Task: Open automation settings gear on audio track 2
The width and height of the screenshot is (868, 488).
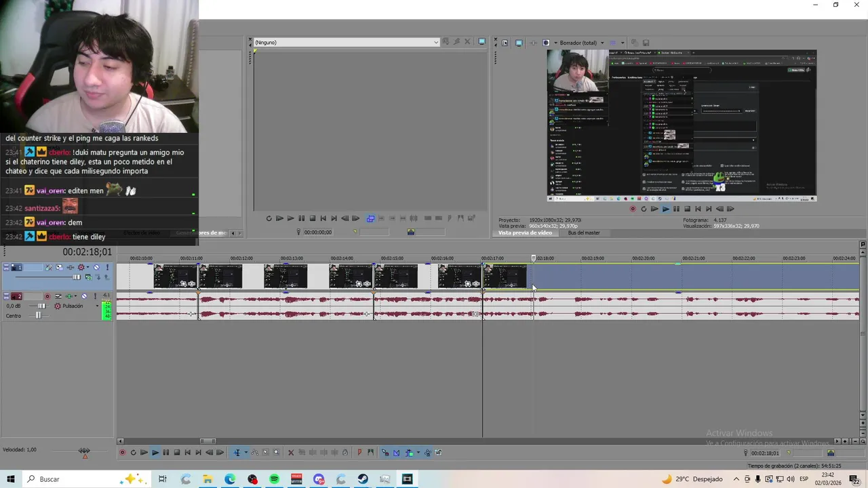Action: (x=58, y=306)
